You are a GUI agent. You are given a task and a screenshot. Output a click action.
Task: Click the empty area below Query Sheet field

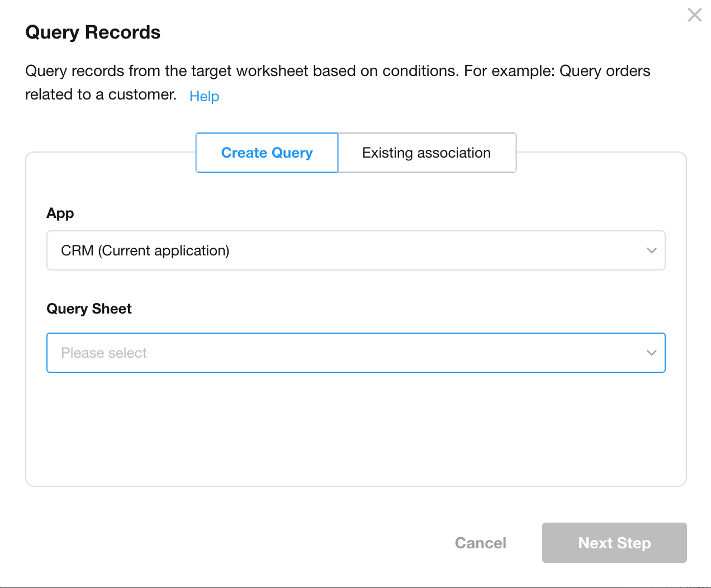point(355,430)
